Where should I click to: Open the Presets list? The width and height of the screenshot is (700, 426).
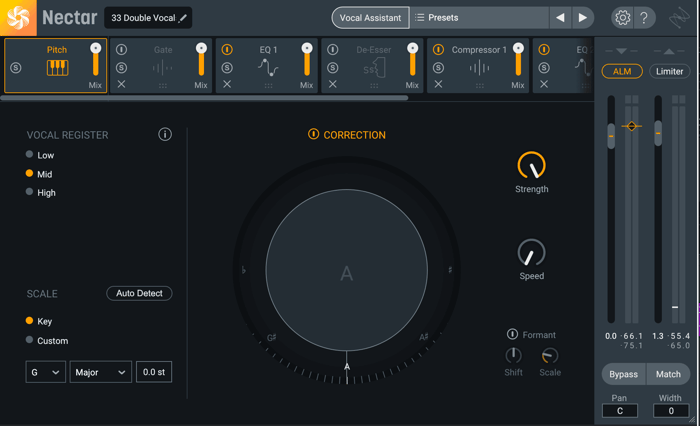click(x=479, y=18)
